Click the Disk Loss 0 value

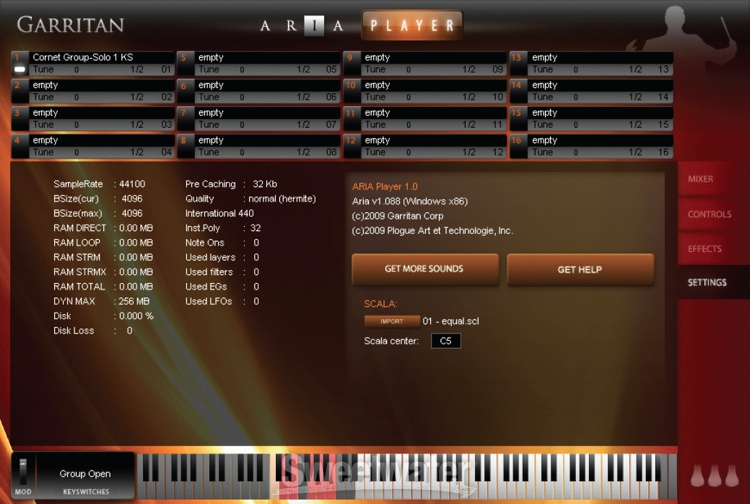pos(129,331)
